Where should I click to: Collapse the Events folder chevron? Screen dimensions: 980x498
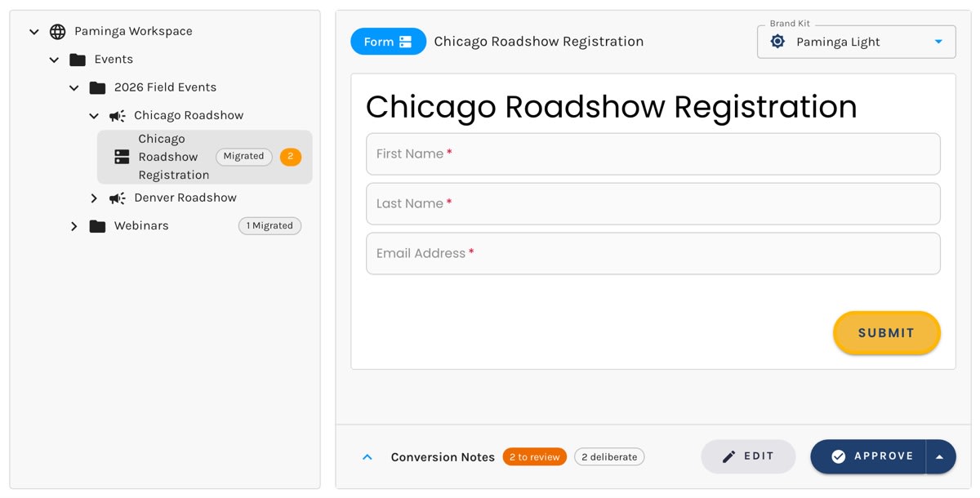click(x=54, y=60)
